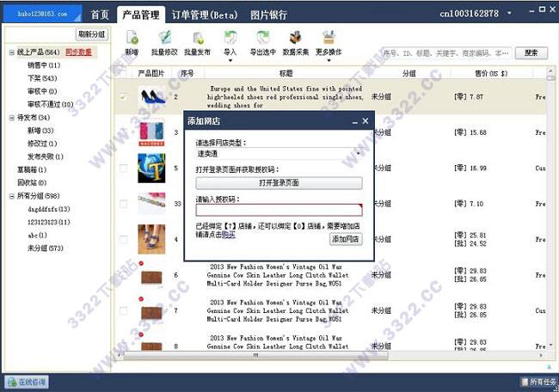Viewport: 559px width, 392px height.
Task: Switch to the 产品管理 tab
Action: coord(141,15)
